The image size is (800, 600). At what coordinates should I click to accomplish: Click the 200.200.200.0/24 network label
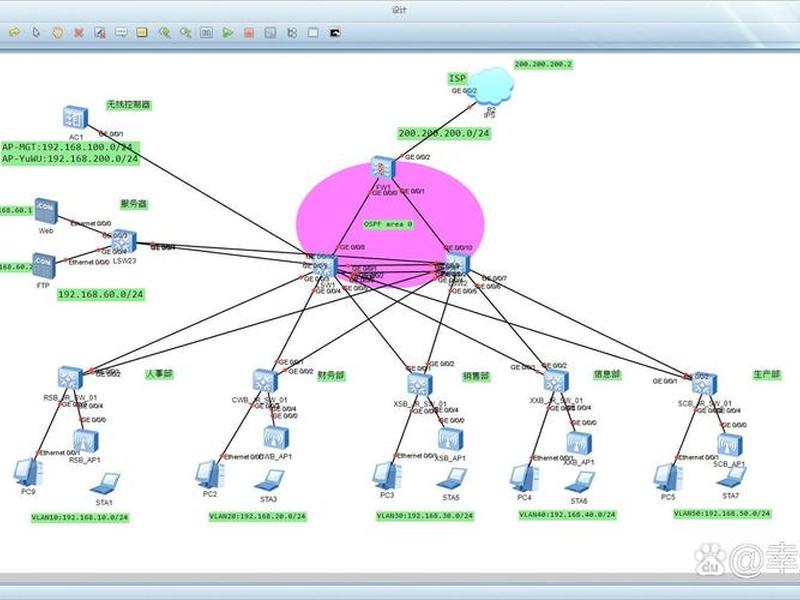(444, 134)
